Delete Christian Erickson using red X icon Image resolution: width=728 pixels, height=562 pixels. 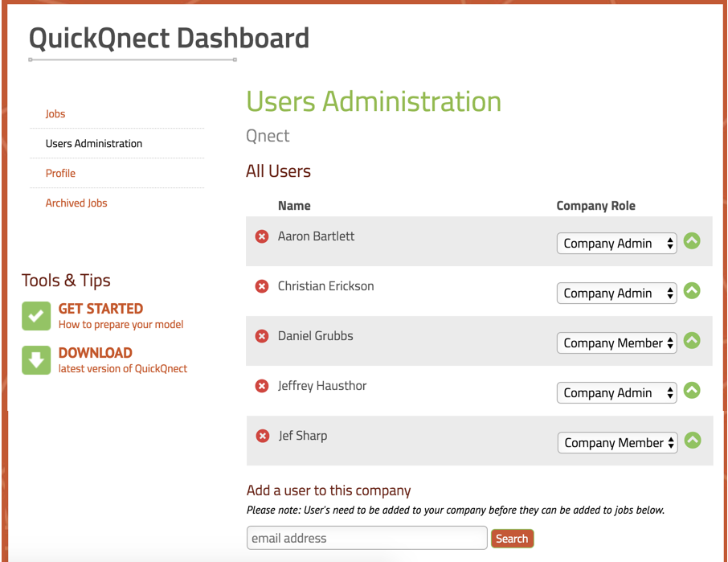click(x=262, y=286)
